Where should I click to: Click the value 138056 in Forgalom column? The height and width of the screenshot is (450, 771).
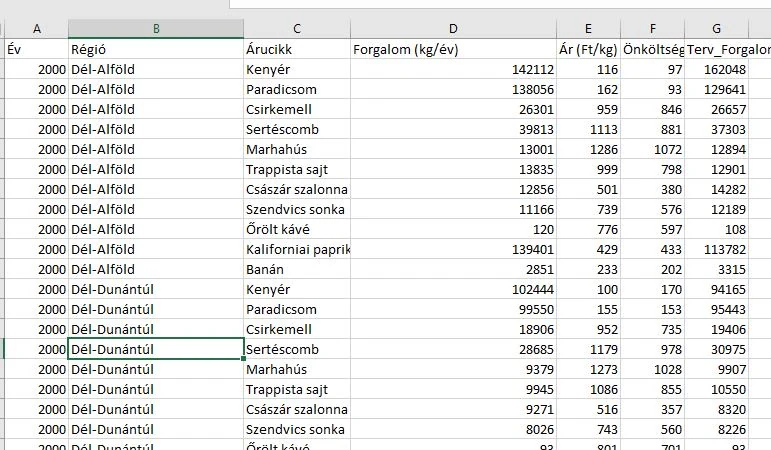click(453, 90)
